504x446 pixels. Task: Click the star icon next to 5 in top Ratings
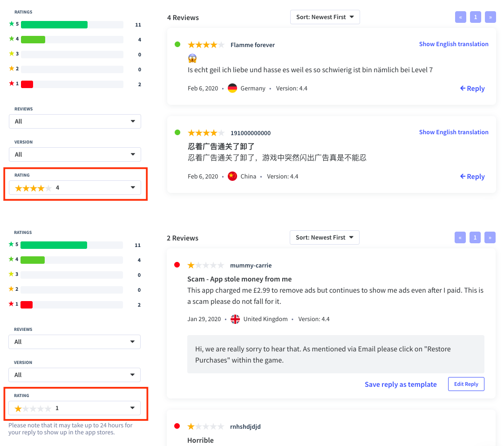(12, 24)
